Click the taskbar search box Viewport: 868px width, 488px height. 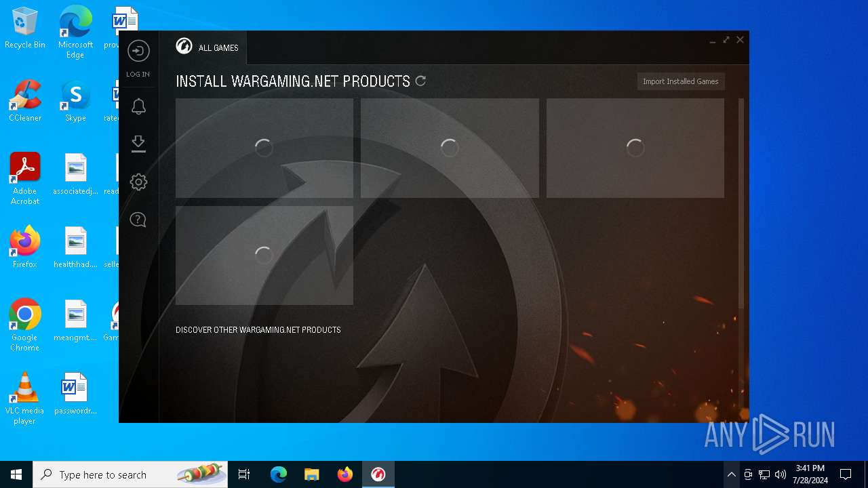tap(130, 474)
